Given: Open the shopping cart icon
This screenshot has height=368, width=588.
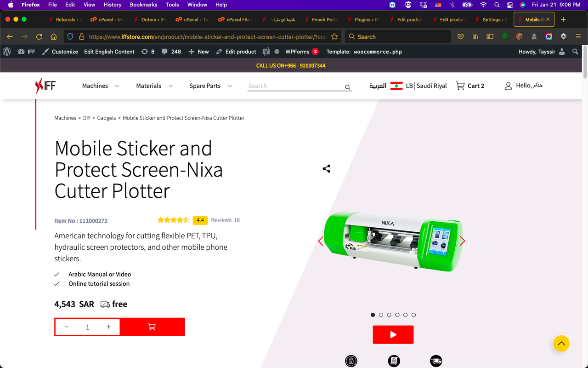Looking at the screenshot, I should click(x=460, y=86).
